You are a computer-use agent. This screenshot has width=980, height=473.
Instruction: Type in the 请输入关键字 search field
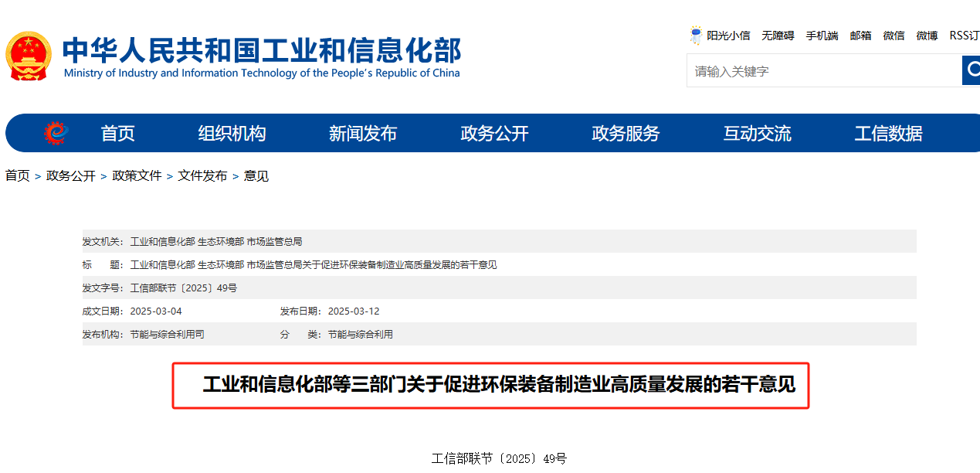[x=822, y=71]
